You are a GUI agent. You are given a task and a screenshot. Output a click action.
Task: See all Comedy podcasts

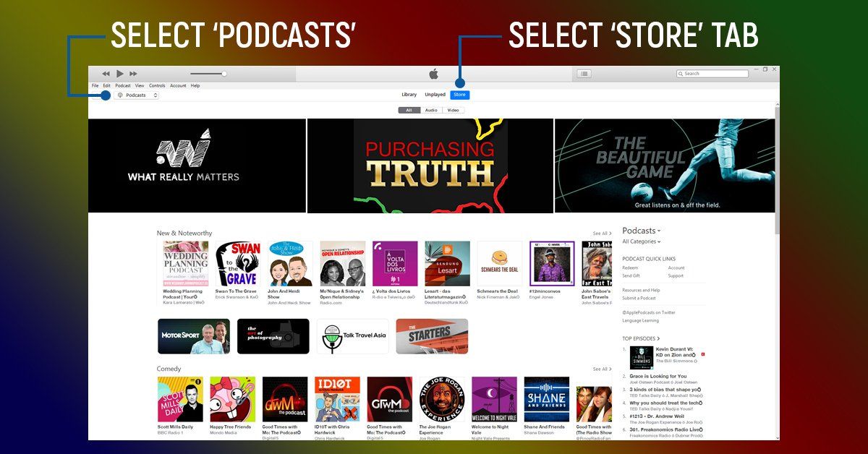point(602,369)
